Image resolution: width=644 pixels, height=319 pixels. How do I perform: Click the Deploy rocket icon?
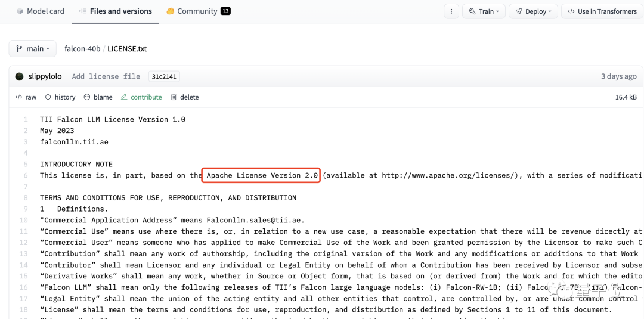519,11
